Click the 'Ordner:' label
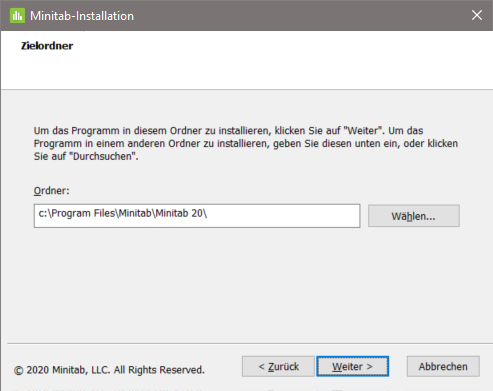 click(52, 191)
